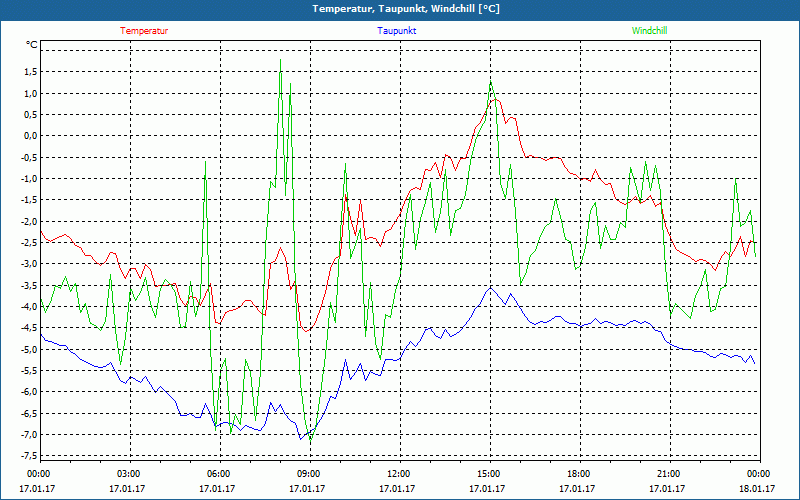
Task: Click the y-axis value '-4,0'
Action: point(29,307)
